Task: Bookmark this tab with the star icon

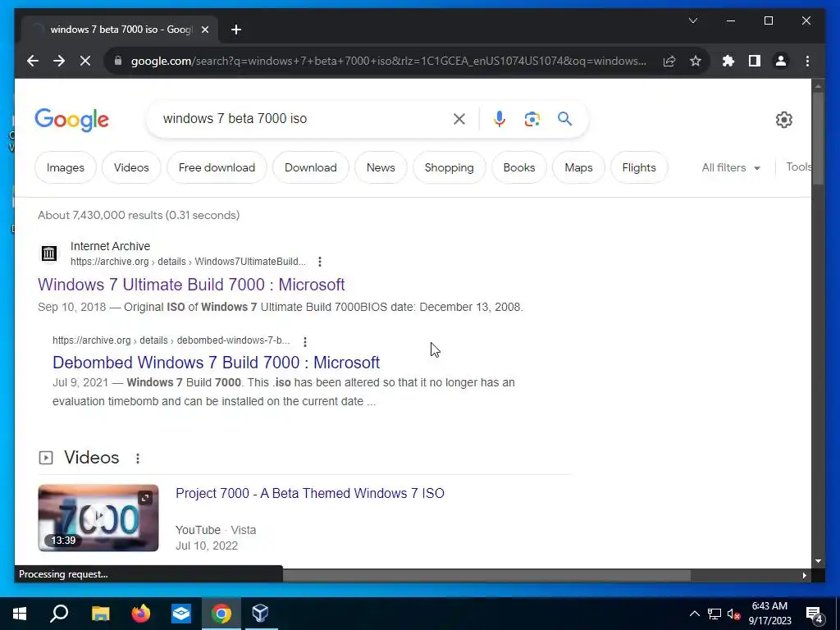Action: (696, 61)
